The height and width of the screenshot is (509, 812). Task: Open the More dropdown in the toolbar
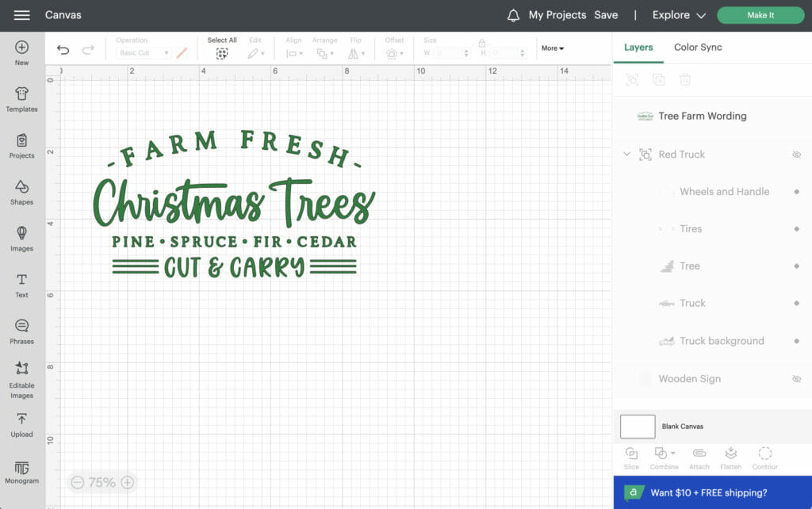(552, 48)
